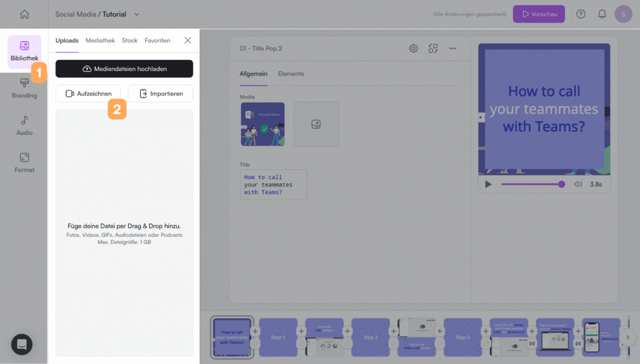Click the change scene layout icon
Image resolution: width=640 pixels, height=364 pixels.
click(433, 48)
